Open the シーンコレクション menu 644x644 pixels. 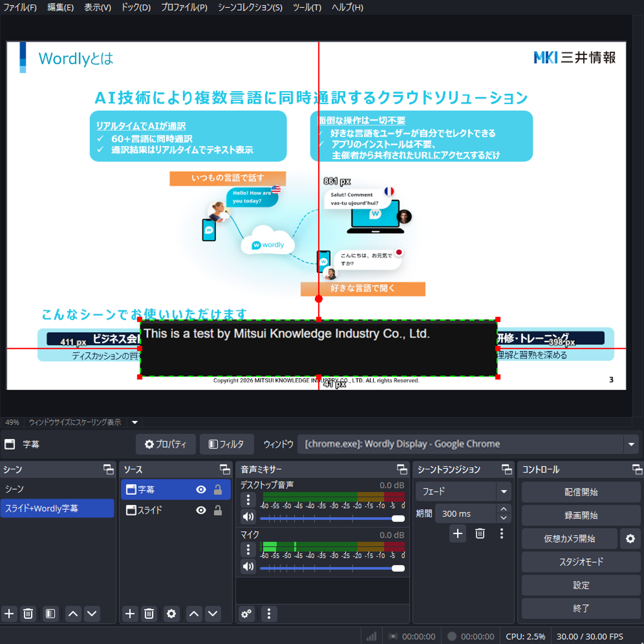pos(250,7)
